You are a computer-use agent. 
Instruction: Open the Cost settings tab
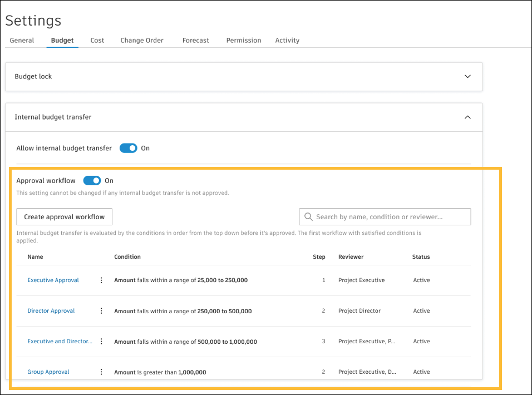(97, 41)
